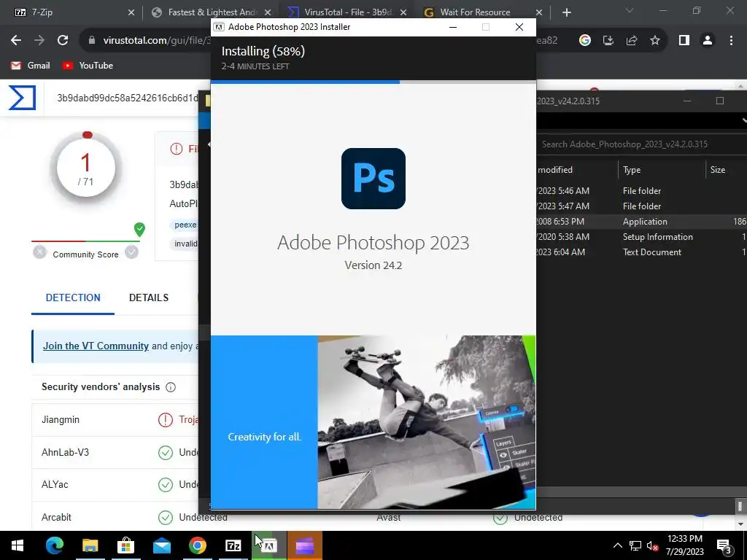The image size is (747, 560).
Task: Open Chrome tab search chevron
Action: click(630, 10)
